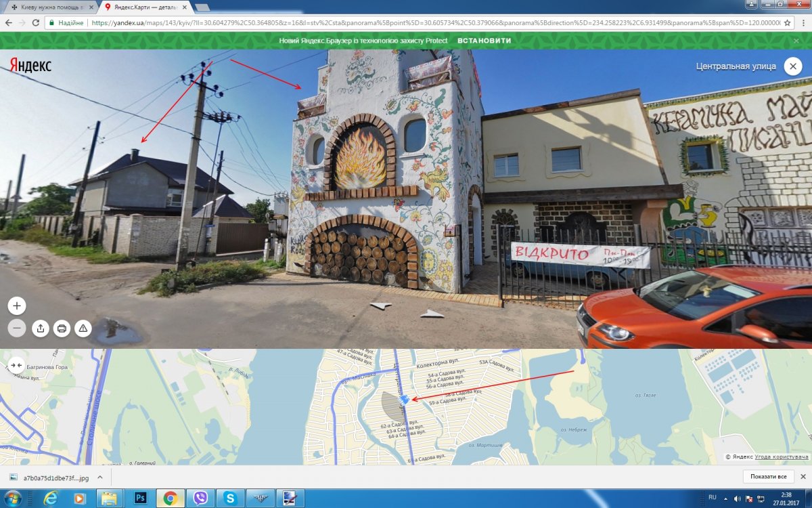Screen dimensions: 812x508
Task: Zoom in with the plus button
Action: tap(18, 305)
